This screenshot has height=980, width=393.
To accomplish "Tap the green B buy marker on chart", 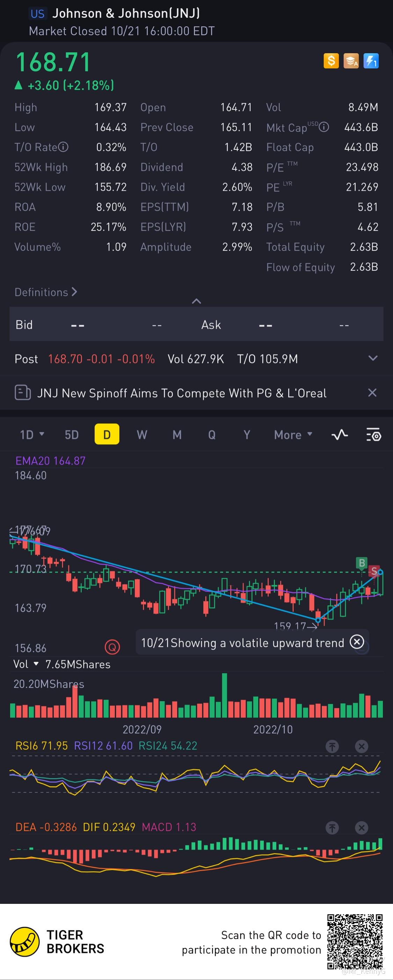I will pos(362,563).
